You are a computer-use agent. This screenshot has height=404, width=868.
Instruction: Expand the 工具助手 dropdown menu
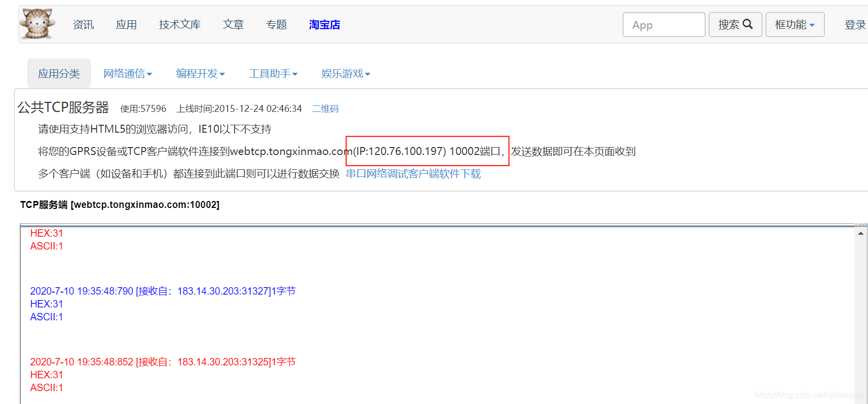[273, 73]
